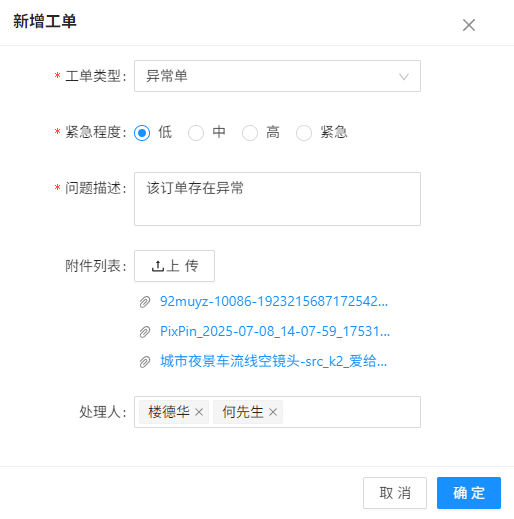The image size is (514, 519).
Task: Select the 紧急 urgency radio button
Action: pos(304,133)
